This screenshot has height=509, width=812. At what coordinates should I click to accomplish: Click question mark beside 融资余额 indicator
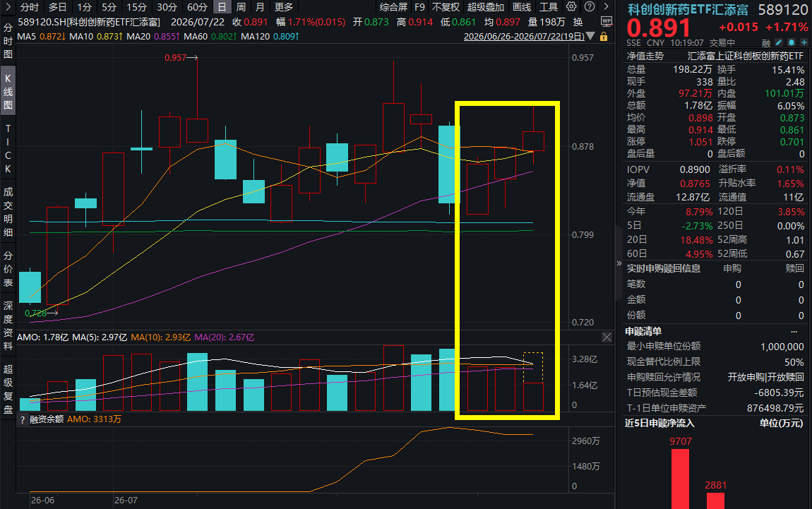click(23, 420)
